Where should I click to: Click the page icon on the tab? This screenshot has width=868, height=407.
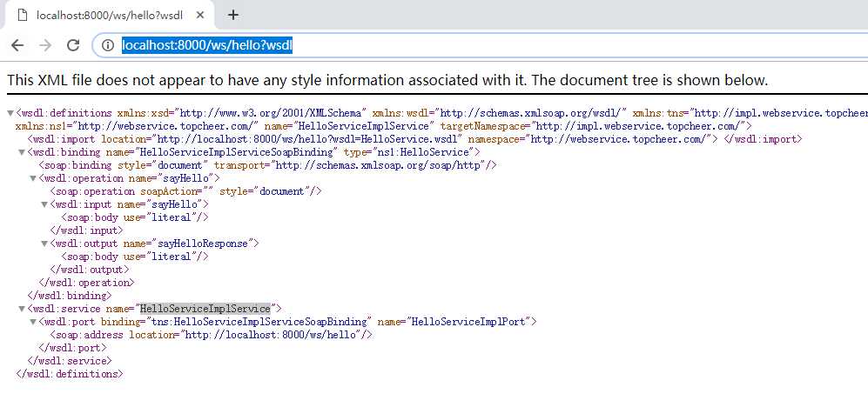click(22, 15)
